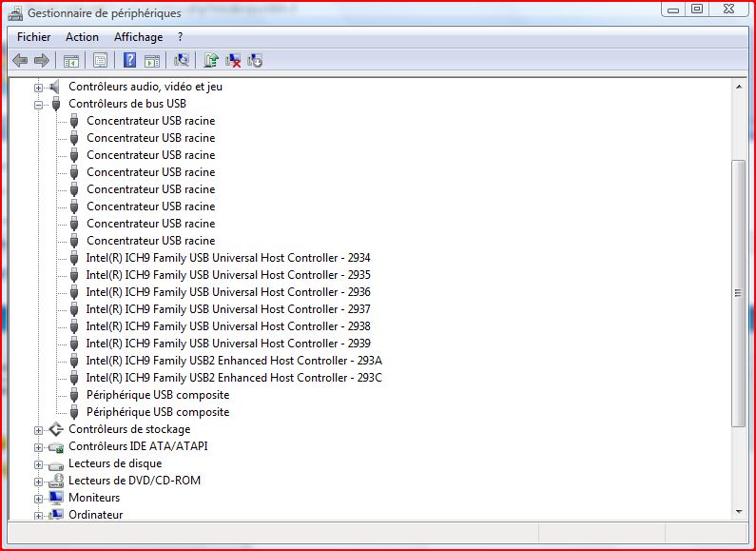Toggle the console tree pane icon
The width and height of the screenshot is (756, 551).
(x=71, y=60)
